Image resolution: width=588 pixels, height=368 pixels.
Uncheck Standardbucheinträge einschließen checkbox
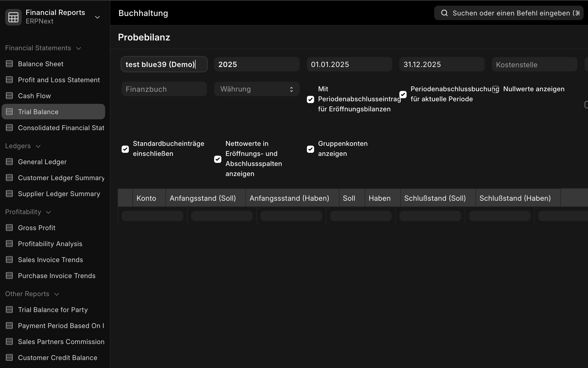click(x=125, y=149)
